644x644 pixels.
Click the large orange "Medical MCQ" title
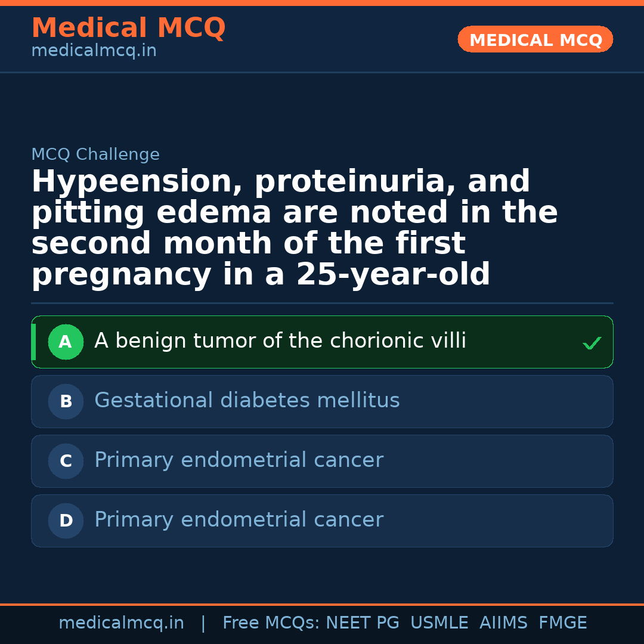point(128,28)
